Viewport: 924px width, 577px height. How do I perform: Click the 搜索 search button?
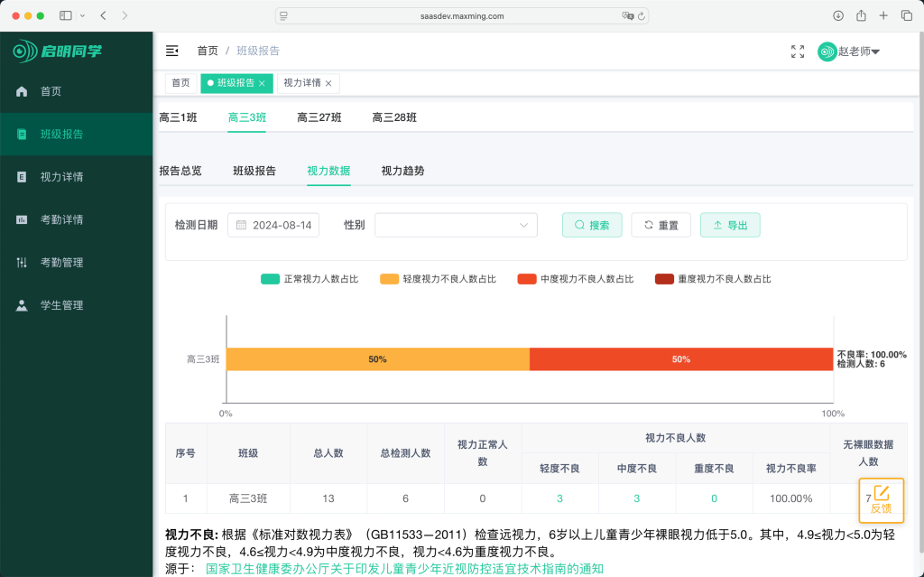592,225
